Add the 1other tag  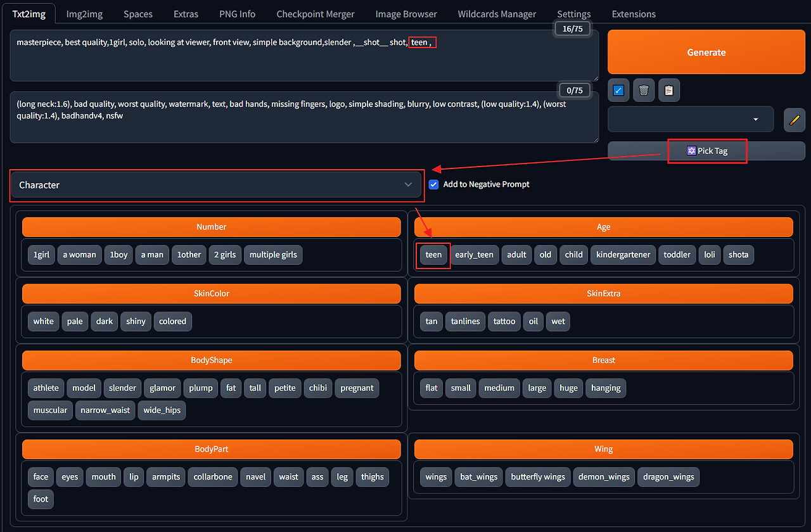click(189, 255)
